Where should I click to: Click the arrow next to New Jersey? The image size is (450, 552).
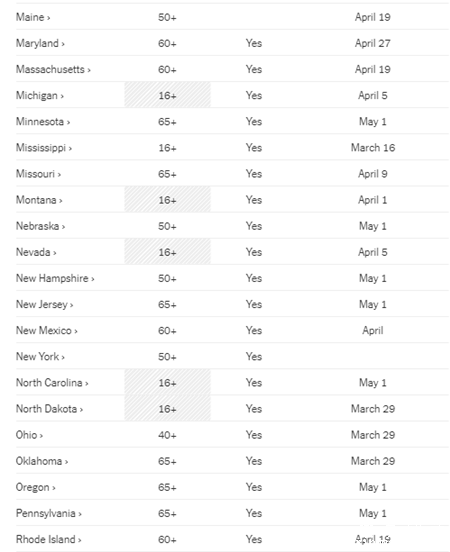[72, 305]
